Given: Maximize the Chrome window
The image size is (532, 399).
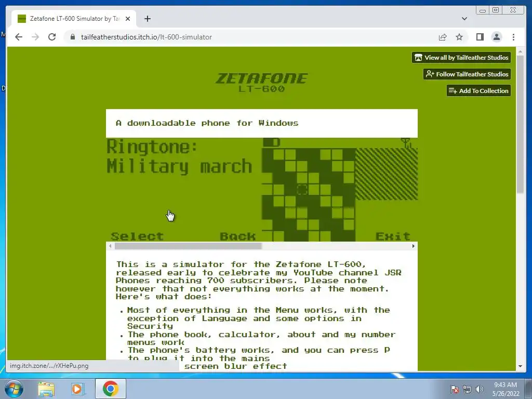Looking at the screenshot, I should coord(495,10).
